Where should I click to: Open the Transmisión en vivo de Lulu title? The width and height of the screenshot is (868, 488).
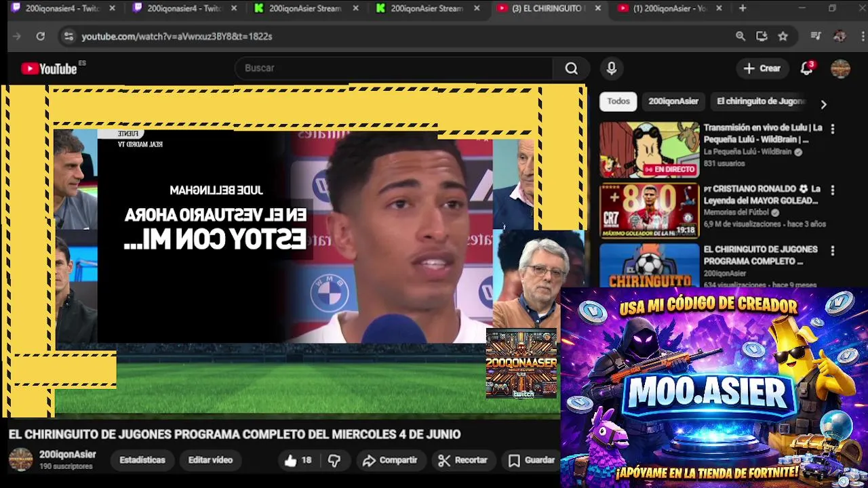763,134
